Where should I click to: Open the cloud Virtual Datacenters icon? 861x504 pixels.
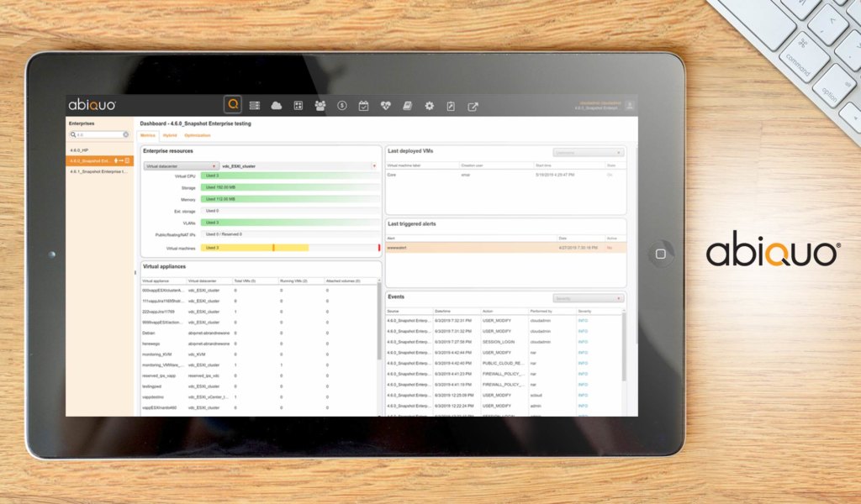(x=277, y=105)
